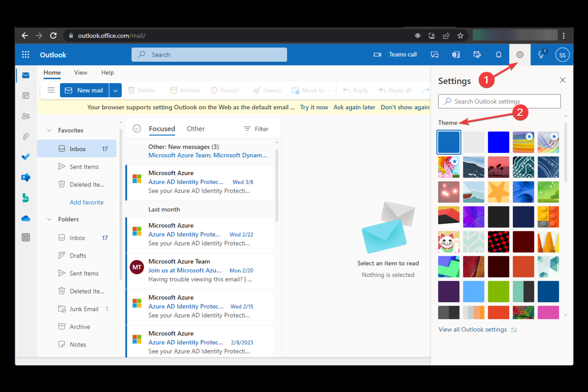Select the black theme swatch
The image size is (588, 392).
point(498,216)
